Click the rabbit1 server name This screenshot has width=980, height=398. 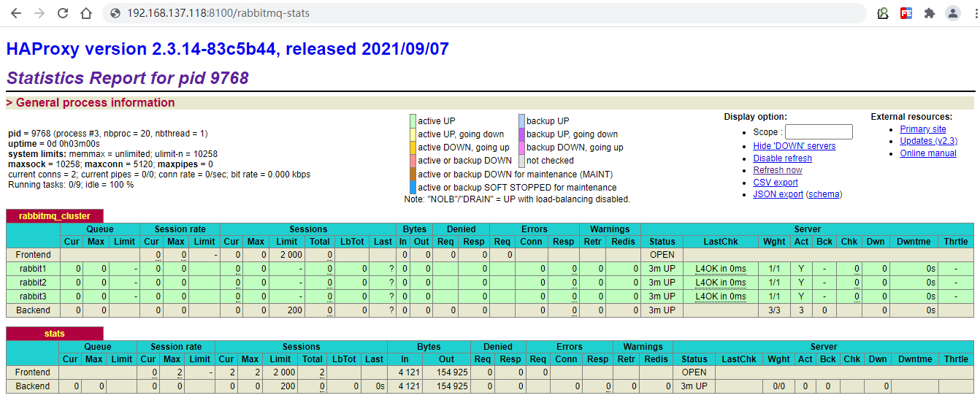coord(34,269)
